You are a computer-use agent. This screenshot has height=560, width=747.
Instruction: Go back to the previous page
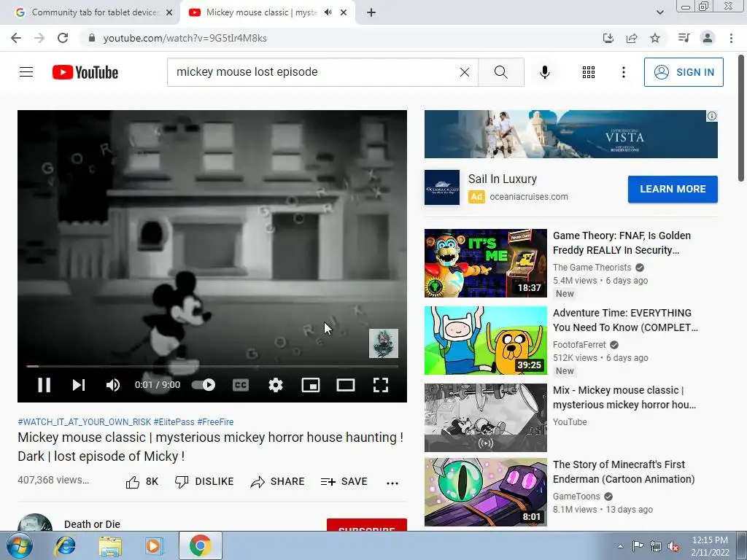tap(16, 38)
